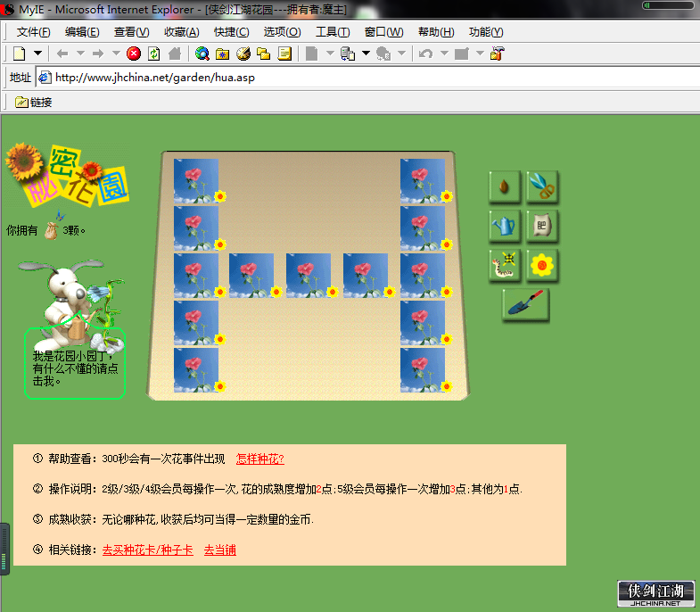
Task: Select the seed planting tool
Action: point(505,186)
